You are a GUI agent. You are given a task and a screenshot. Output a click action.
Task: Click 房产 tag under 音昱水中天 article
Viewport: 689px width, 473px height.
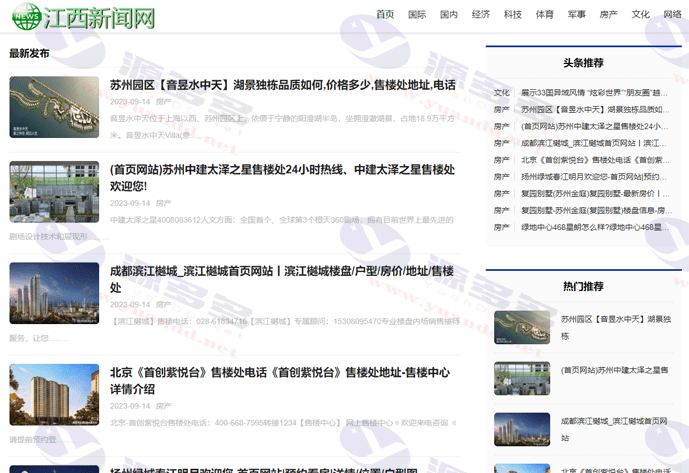click(163, 102)
